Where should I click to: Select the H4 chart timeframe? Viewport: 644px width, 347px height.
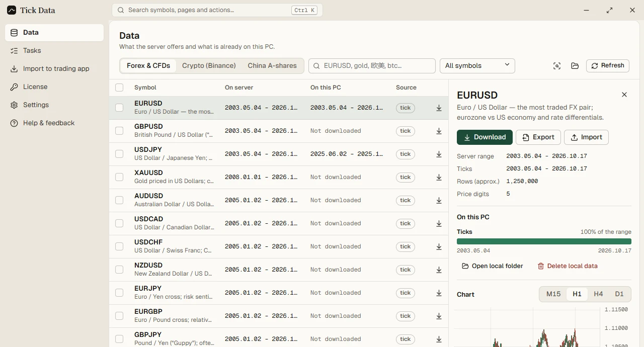pos(598,294)
